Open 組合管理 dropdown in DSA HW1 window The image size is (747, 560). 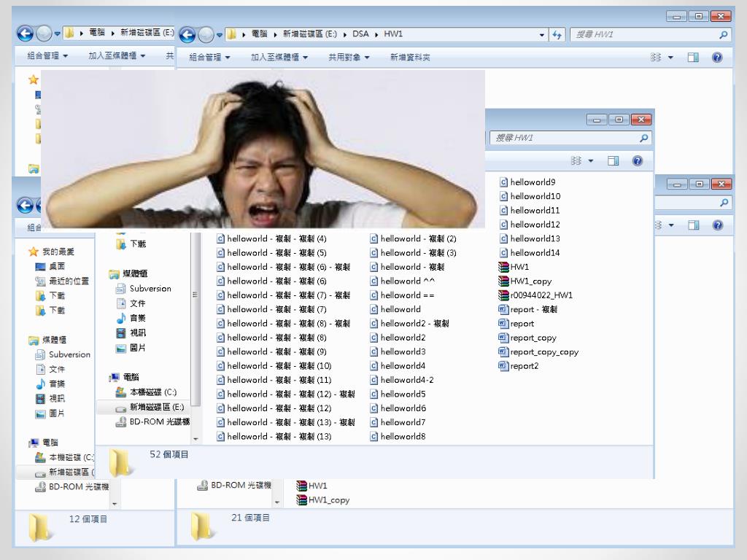[x=209, y=58]
